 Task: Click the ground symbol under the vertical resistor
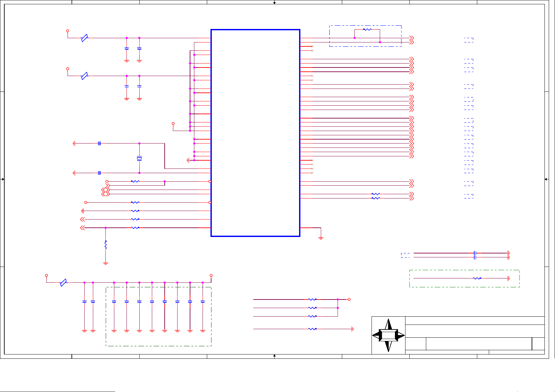click(x=105, y=263)
